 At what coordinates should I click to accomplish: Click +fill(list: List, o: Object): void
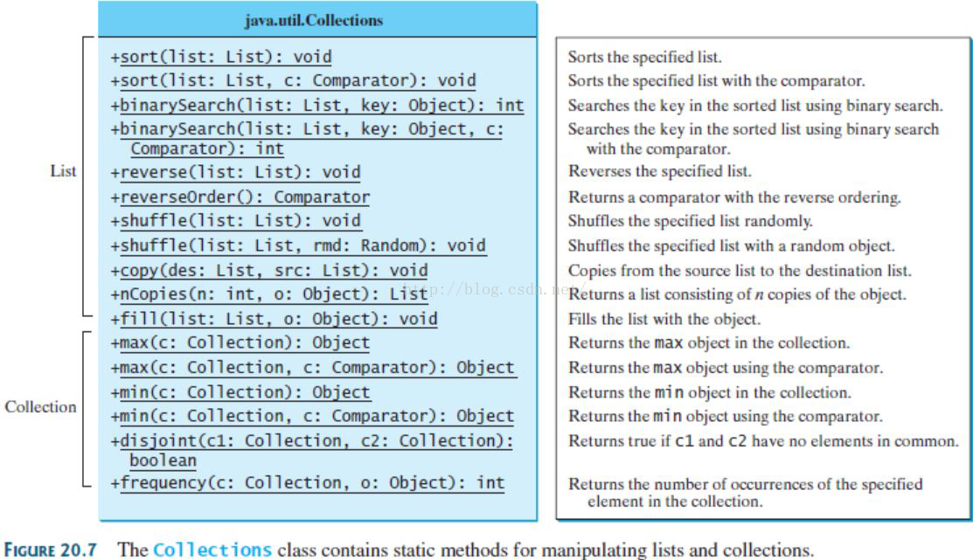coord(274,319)
